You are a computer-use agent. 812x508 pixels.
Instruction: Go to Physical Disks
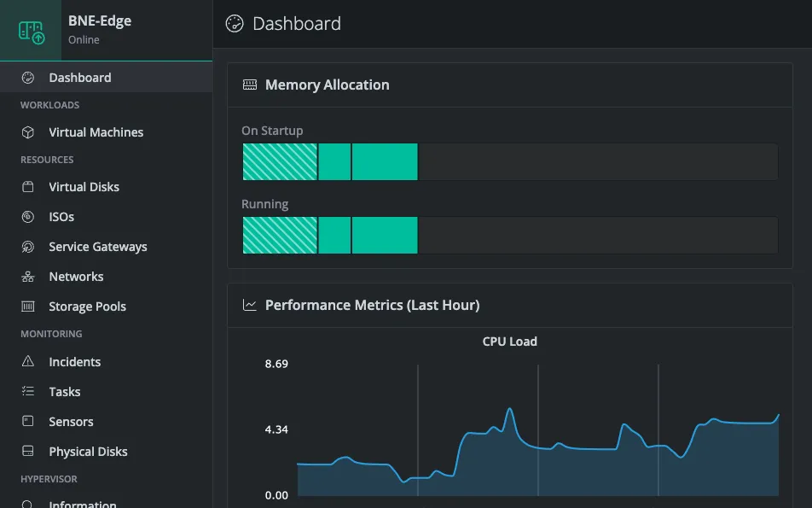[106, 452]
